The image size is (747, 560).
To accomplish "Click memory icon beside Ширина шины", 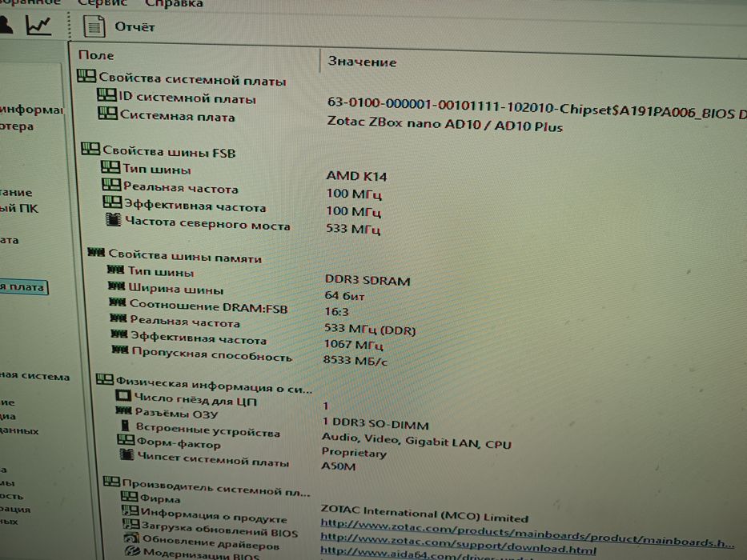I will tap(117, 286).
